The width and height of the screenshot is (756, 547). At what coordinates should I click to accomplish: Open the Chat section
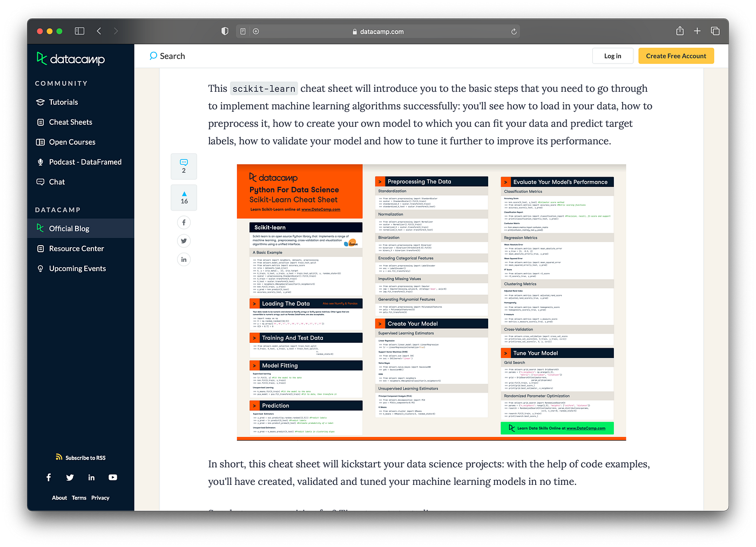click(x=56, y=182)
